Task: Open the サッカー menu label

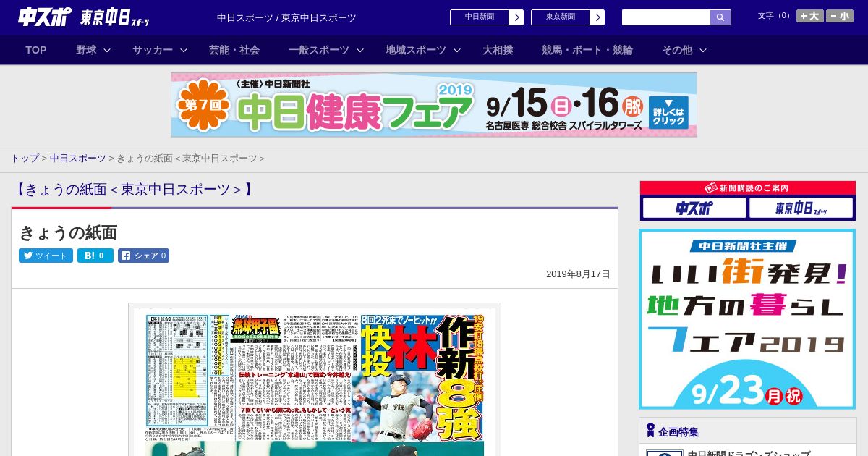Action: (153, 50)
